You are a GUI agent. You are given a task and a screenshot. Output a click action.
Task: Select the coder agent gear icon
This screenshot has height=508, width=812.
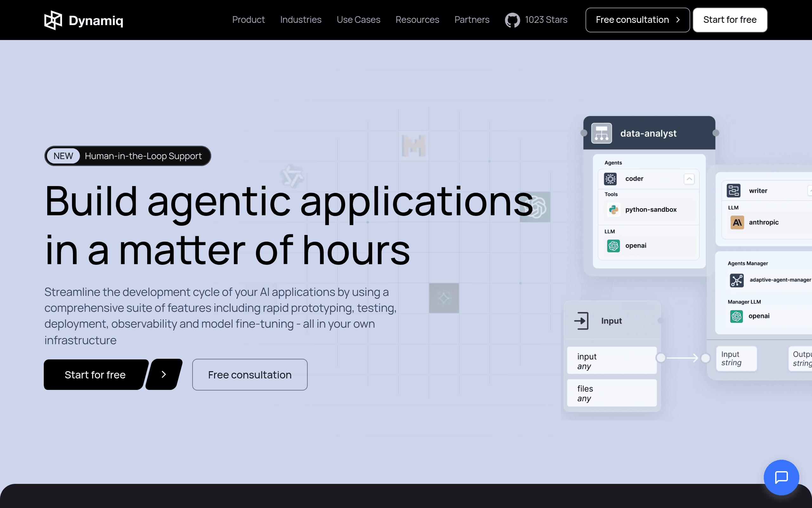(610, 179)
